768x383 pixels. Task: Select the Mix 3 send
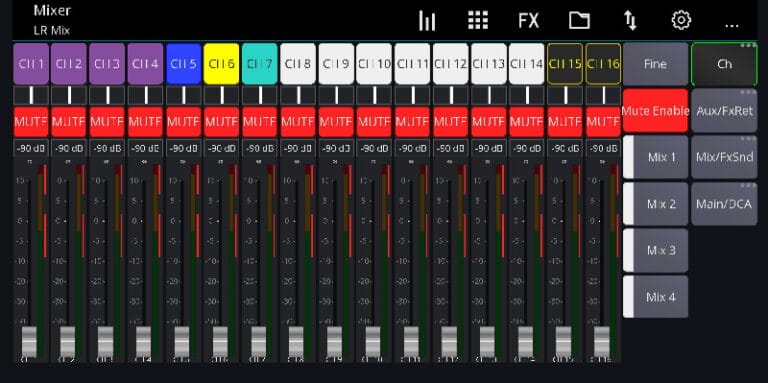coord(655,250)
